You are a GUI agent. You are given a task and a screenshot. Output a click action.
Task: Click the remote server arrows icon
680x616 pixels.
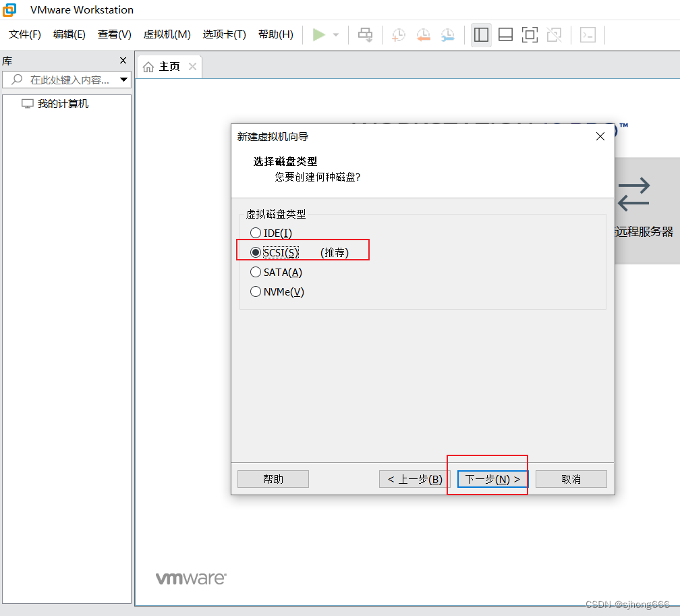[x=633, y=194]
